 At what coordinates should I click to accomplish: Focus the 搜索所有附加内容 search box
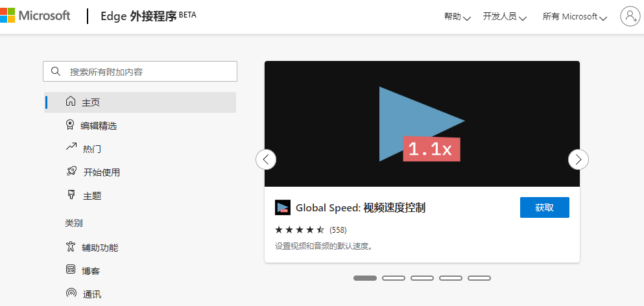tap(140, 71)
